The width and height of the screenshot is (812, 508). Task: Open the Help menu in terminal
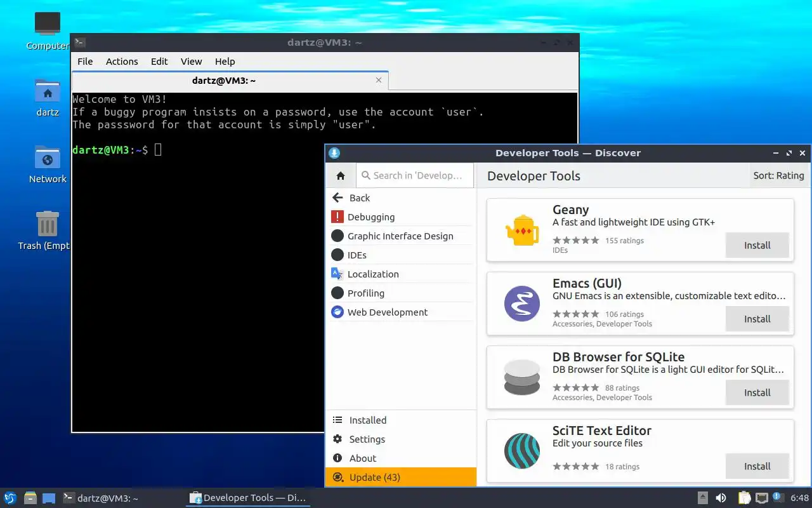225,61
